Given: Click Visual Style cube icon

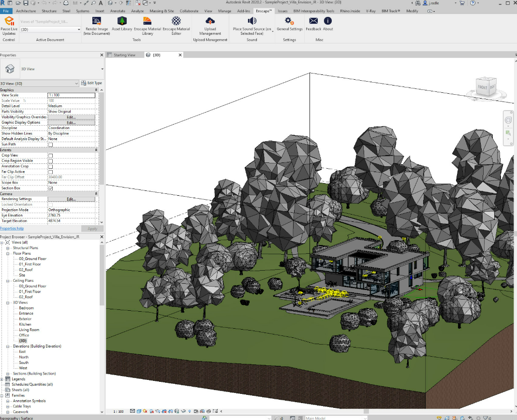Looking at the screenshot, I should click(139, 411).
